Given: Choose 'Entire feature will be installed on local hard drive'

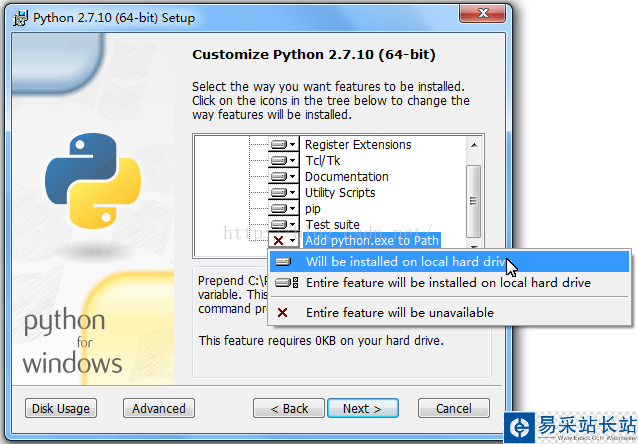Looking at the screenshot, I should tap(449, 282).
